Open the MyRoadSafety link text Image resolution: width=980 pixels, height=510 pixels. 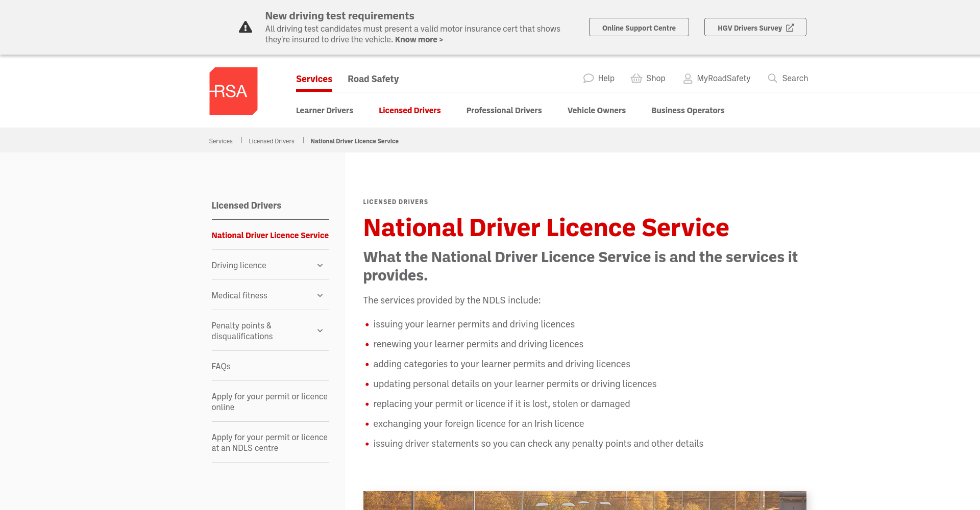click(x=724, y=78)
